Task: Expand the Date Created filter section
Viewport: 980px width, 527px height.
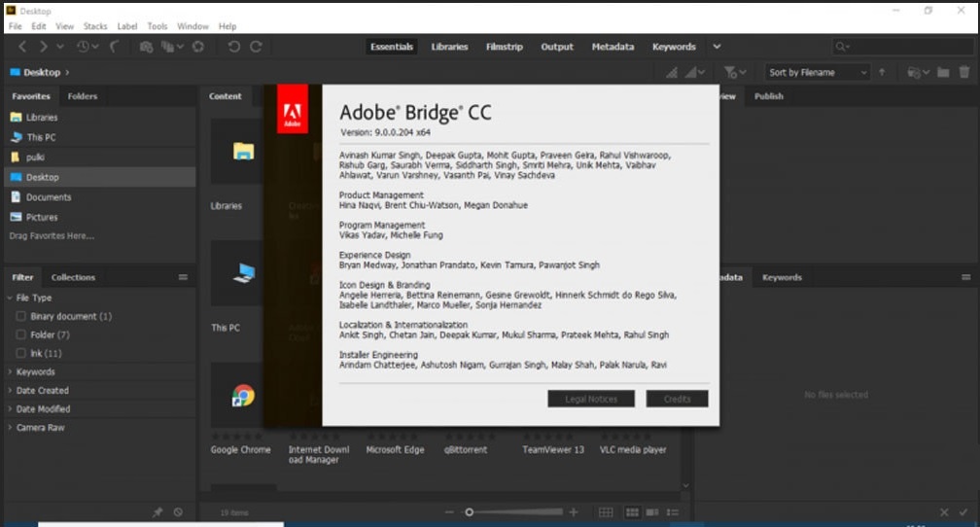Action: [x=40, y=390]
